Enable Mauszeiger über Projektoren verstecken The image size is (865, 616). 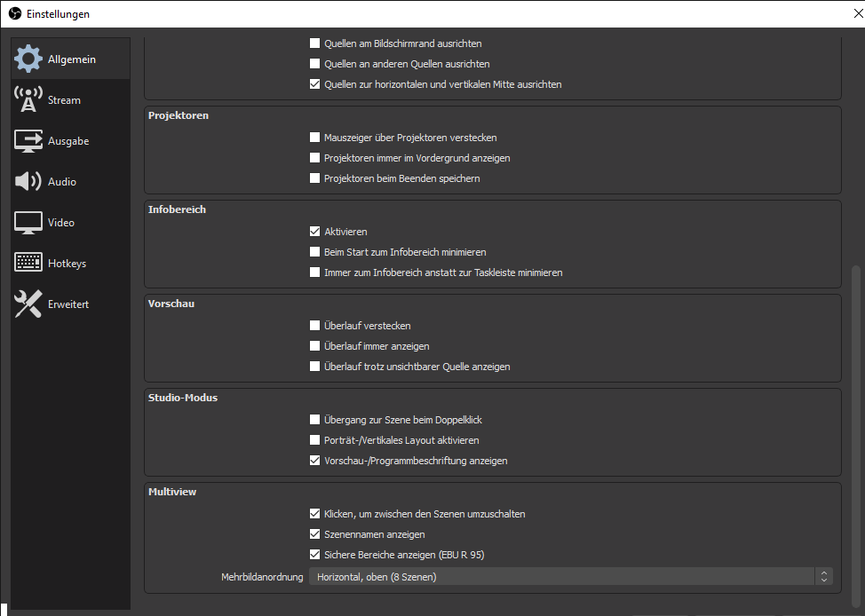coord(314,138)
